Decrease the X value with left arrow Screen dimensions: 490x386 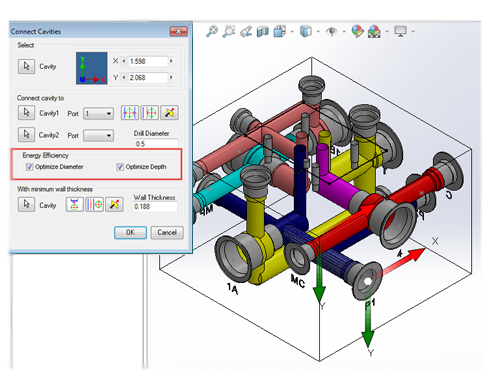click(x=124, y=61)
